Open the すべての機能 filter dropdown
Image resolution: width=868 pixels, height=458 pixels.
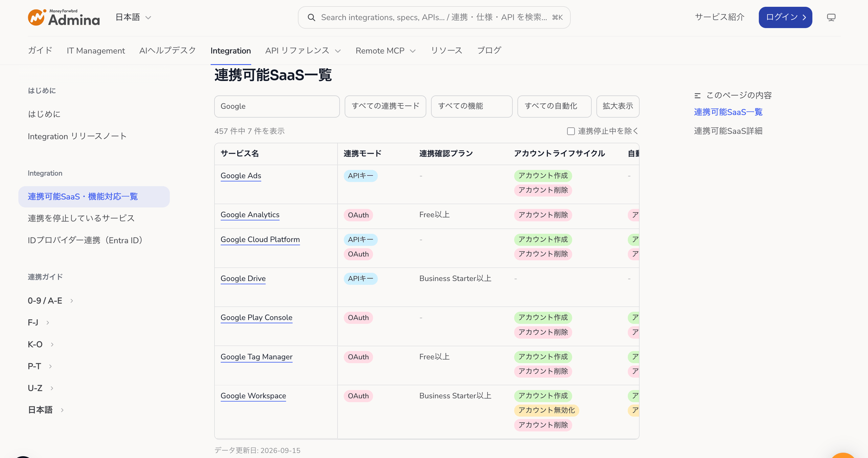click(472, 106)
